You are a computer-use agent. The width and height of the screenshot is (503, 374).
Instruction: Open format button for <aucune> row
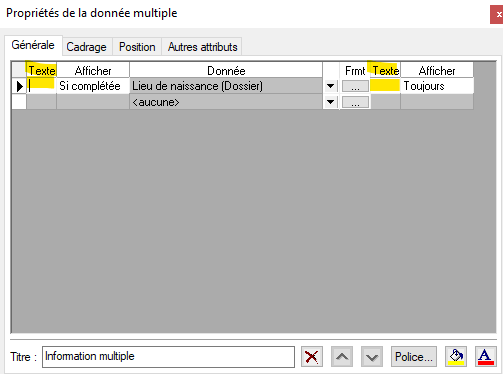click(x=355, y=102)
